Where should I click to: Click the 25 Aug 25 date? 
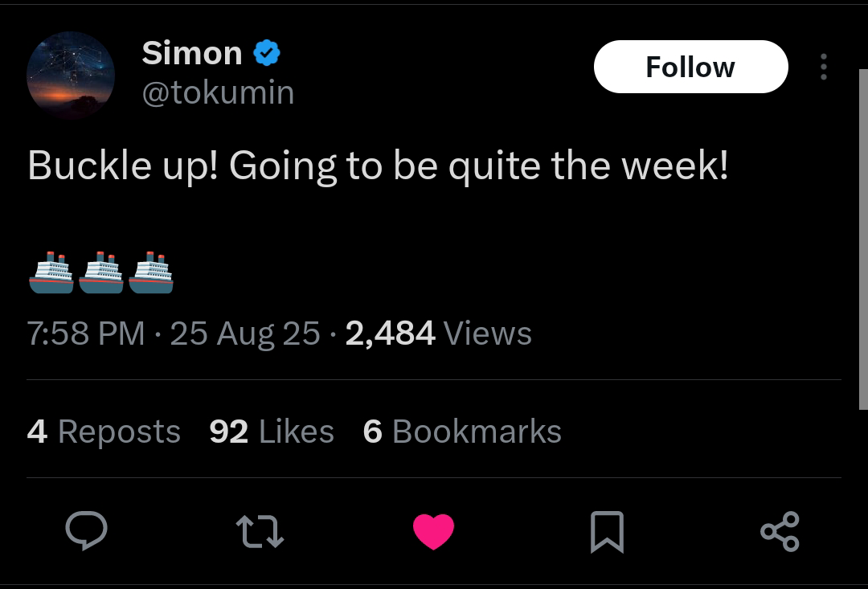(x=245, y=333)
